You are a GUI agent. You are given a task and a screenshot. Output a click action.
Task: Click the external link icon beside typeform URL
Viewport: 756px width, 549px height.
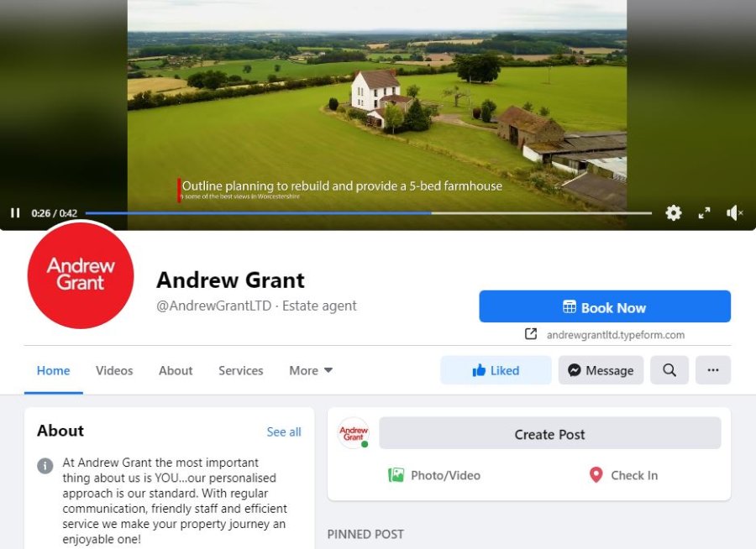pos(530,334)
